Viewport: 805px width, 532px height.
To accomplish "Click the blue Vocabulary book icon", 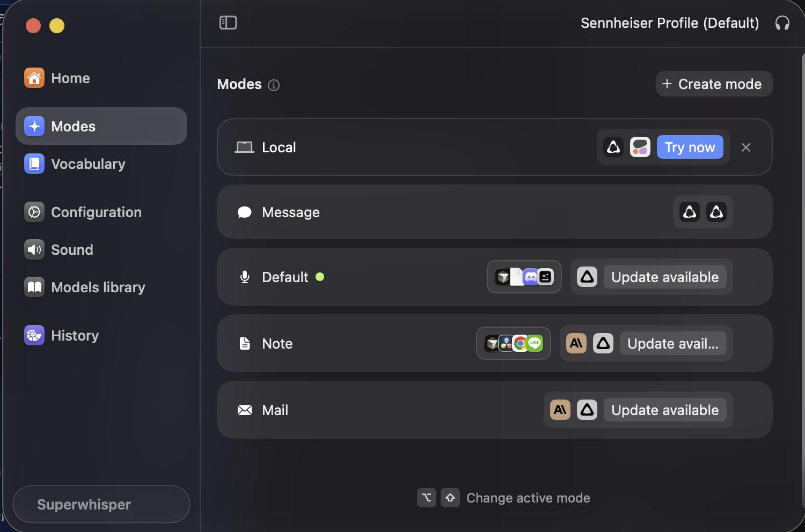I will tap(34, 164).
